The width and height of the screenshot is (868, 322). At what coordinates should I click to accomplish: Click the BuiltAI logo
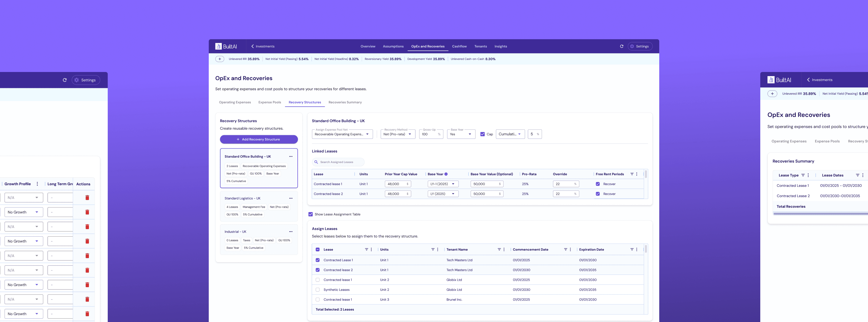pos(226,46)
